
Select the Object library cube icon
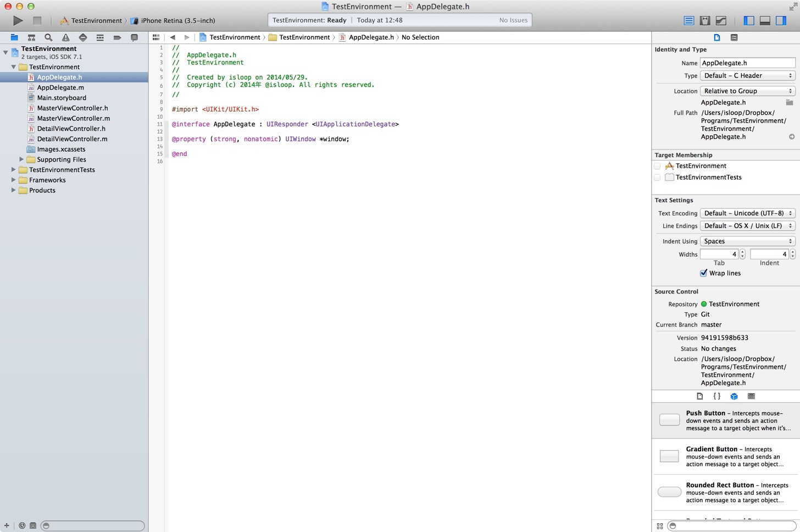[734, 396]
